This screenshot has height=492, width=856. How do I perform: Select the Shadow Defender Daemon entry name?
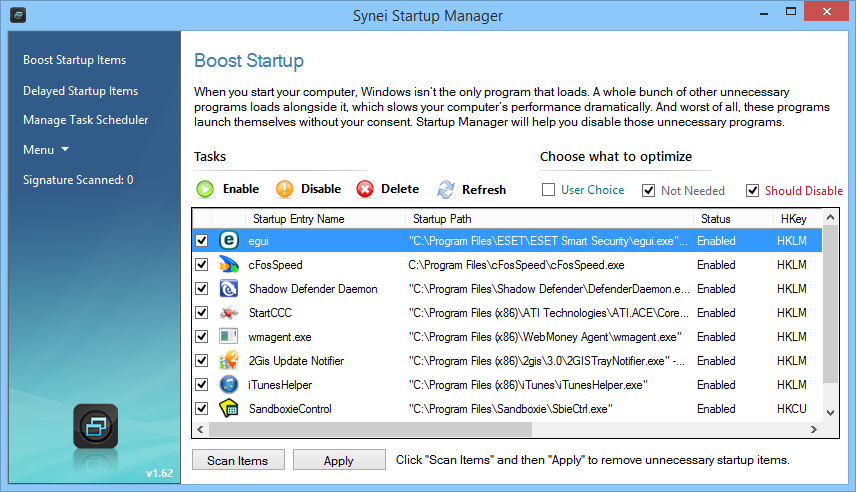(313, 289)
